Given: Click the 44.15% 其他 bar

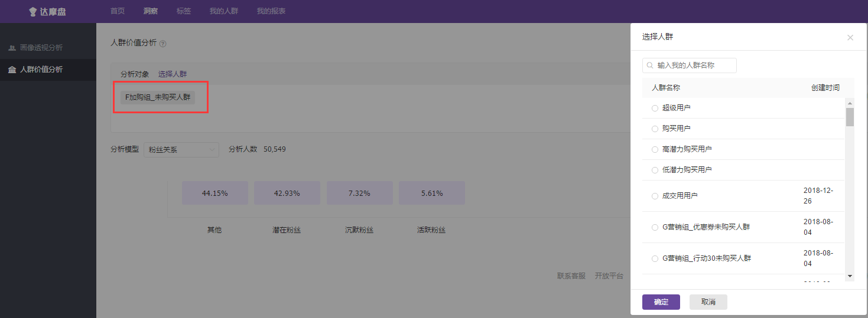Looking at the screenshot, I should click(x=215, y=193).
